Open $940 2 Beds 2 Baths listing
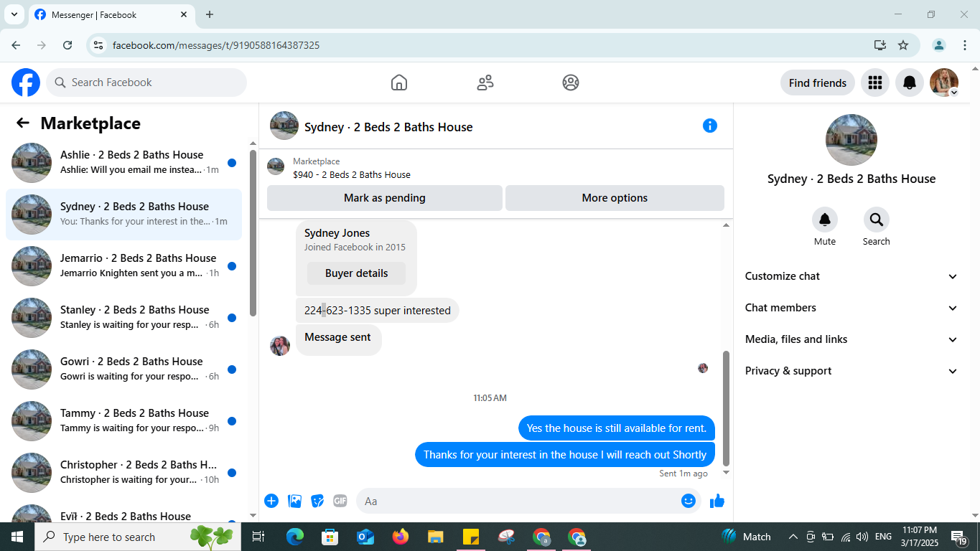The image size is (980, 551). pos(352,174)
